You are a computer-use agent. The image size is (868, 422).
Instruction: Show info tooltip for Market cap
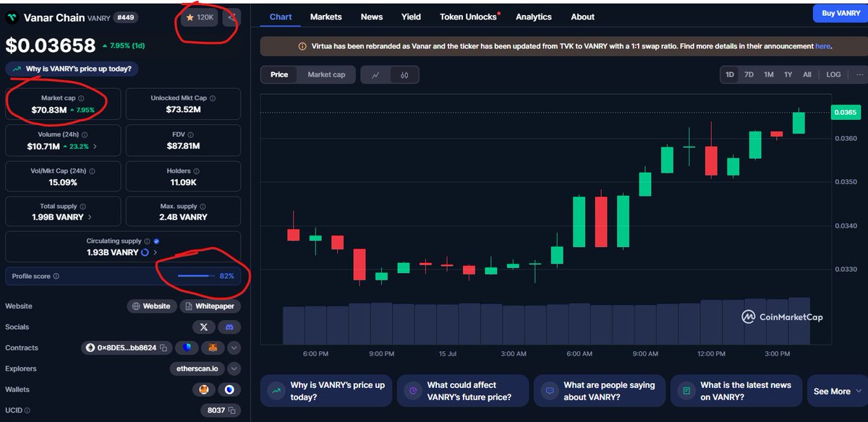(x=81, y=98)
